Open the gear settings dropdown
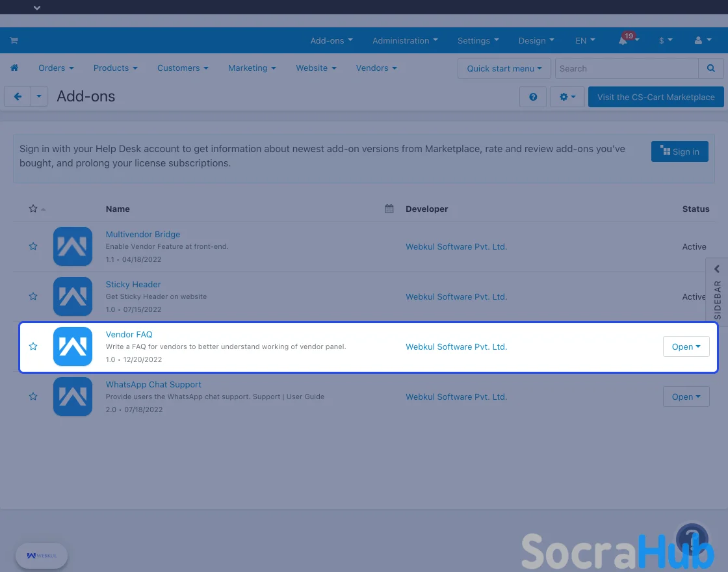Viewport: 728px width, 572px height. click(567, 97)
